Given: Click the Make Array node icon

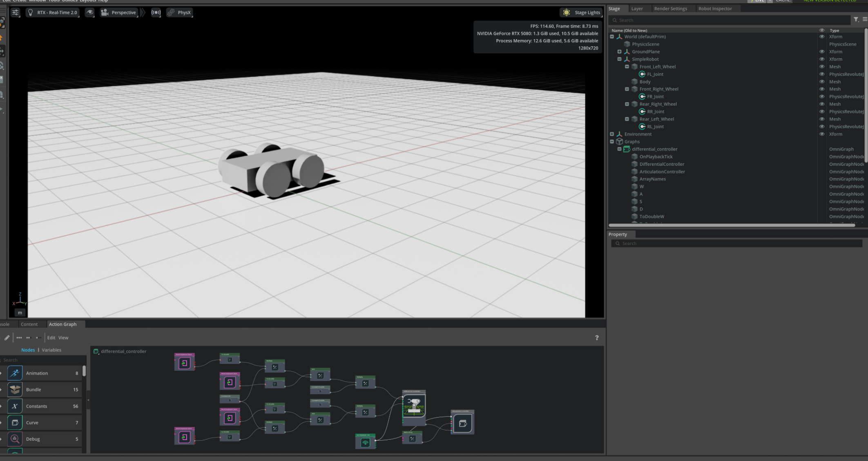Looking at the screenshot, I should (412, 439).
